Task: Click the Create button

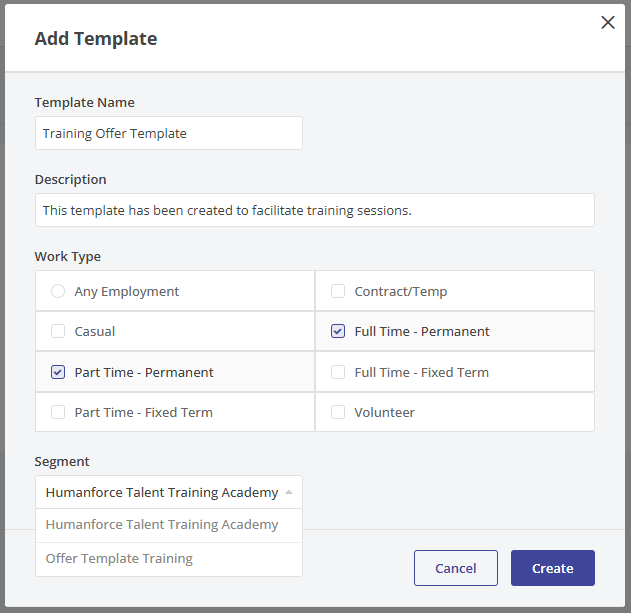Action: (x=552, y=568)
